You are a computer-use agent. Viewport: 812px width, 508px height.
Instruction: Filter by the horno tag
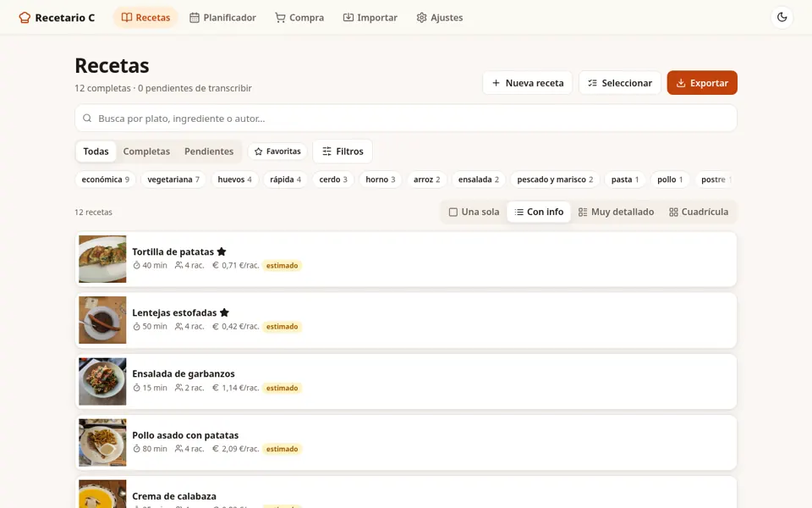[x=380, y=179]
